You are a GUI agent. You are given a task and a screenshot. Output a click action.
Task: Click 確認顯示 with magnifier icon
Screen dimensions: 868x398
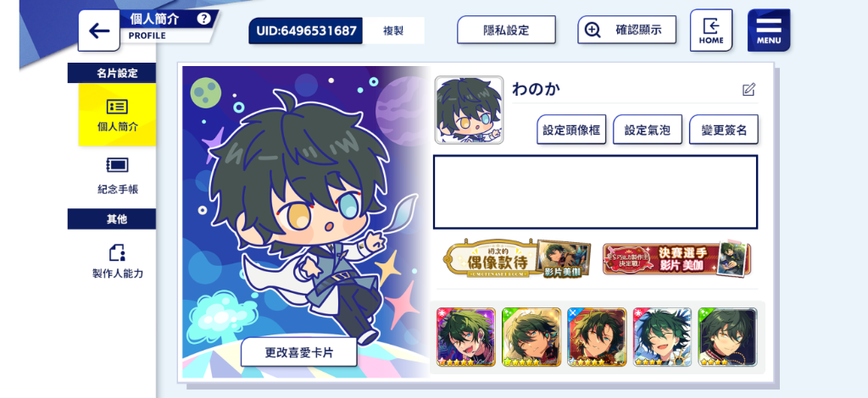point(626,30)
